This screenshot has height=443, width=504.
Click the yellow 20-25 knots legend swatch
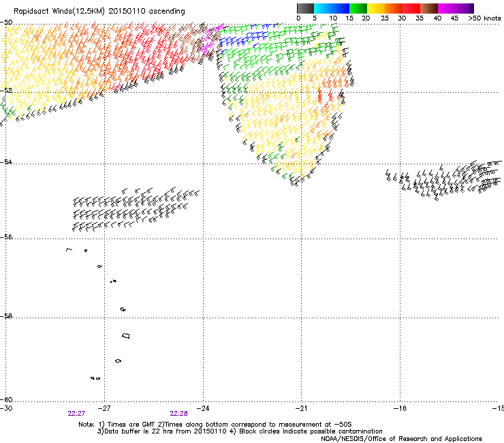pos(376,8)
